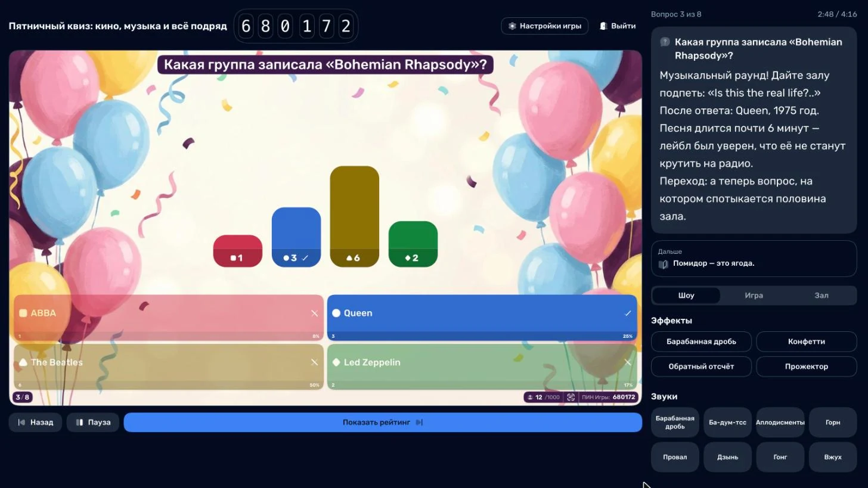Play the Ба-дум-тсс sound
Viewport: 868px width, 488px height.
click(727, 422)
